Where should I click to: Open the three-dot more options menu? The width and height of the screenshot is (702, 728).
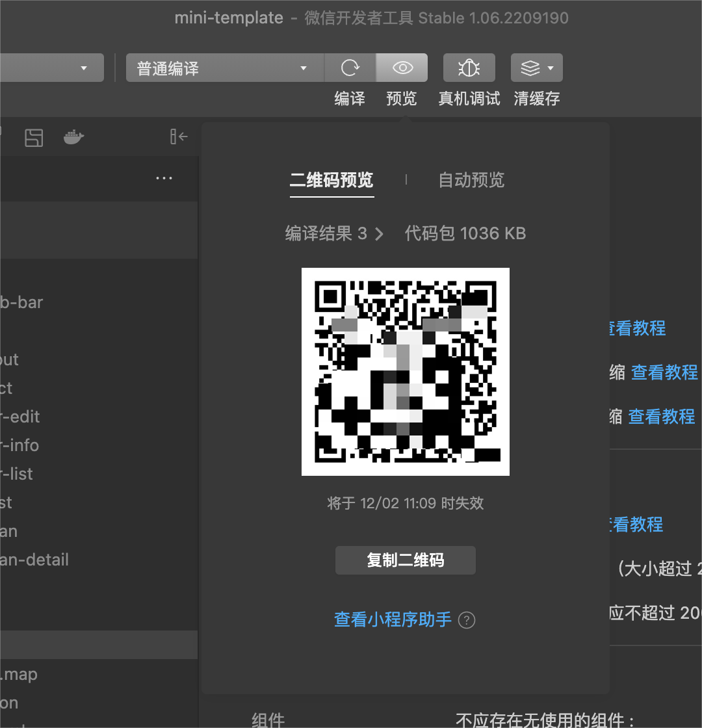tap(164, 178)
